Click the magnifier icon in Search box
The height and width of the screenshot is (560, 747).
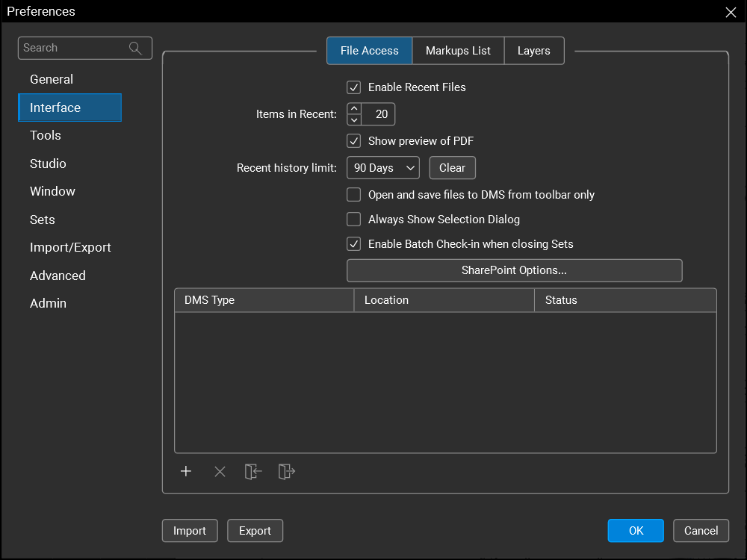(135, 48)
